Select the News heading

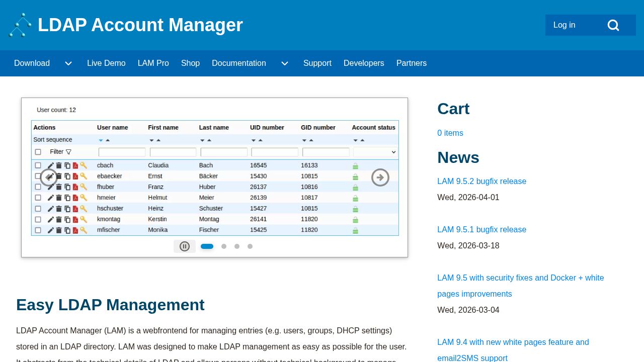[458, 158]
